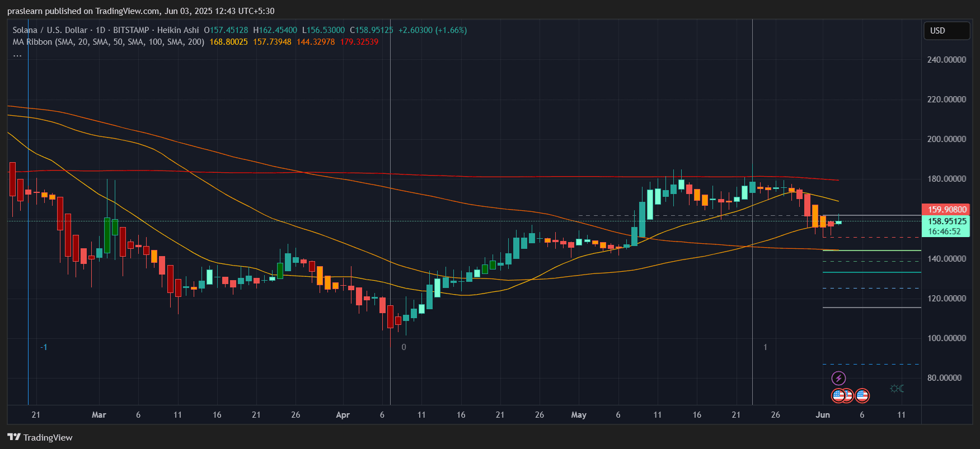
Task: Click the TradingView logo at bottom left
Action: coord(40,437)
